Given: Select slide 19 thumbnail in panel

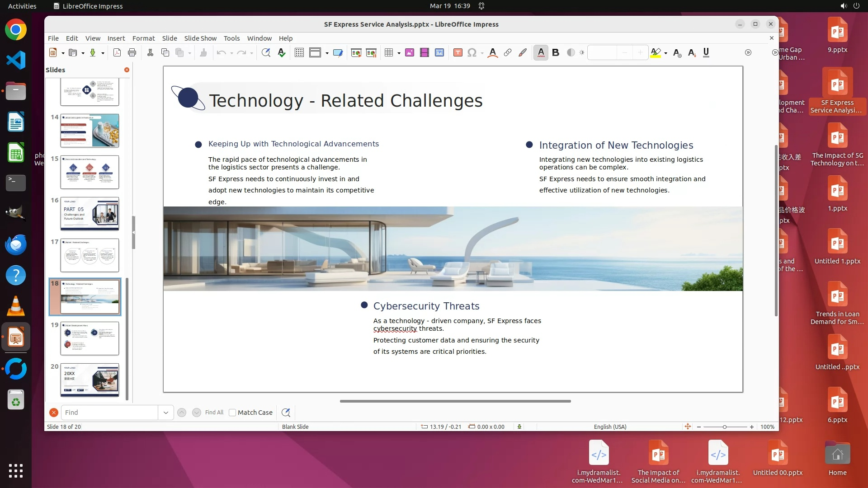Looking at the screenshot, I should coord(90,338).
